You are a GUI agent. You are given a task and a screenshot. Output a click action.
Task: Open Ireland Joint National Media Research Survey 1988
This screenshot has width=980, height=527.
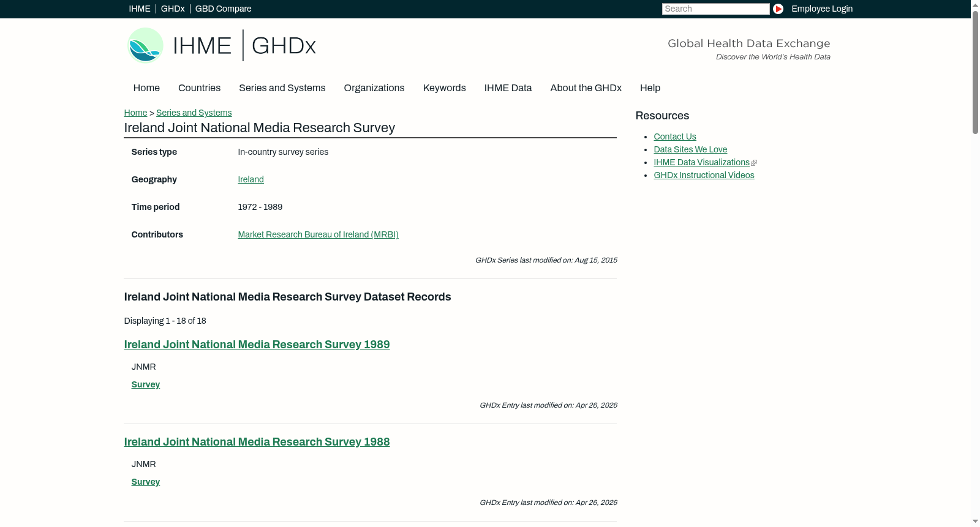(257, 442)
